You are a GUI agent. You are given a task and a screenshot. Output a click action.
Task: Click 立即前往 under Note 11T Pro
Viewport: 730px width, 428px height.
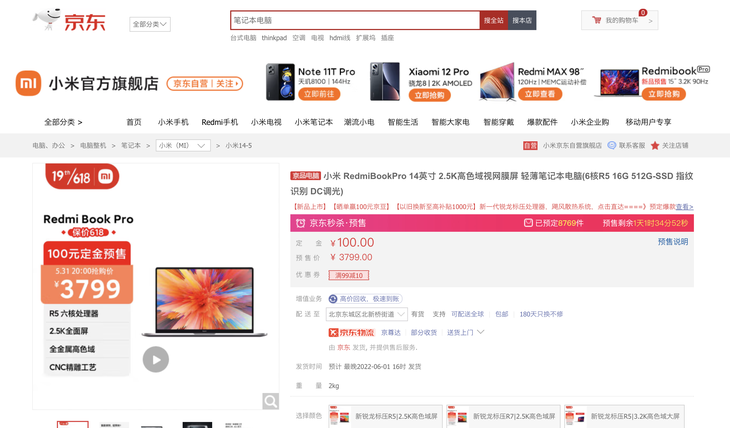319,94
